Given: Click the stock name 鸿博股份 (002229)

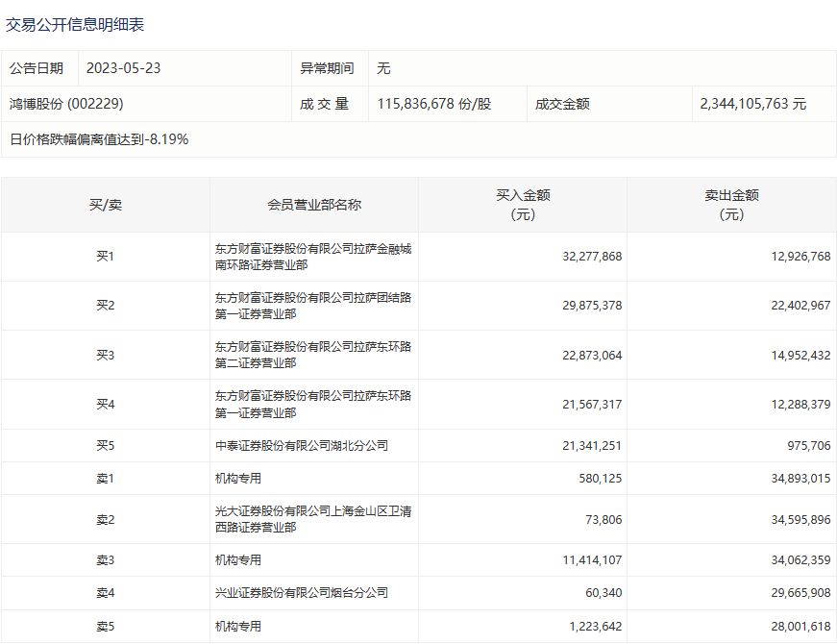Looking at the screenshot, I should point(66,104).
